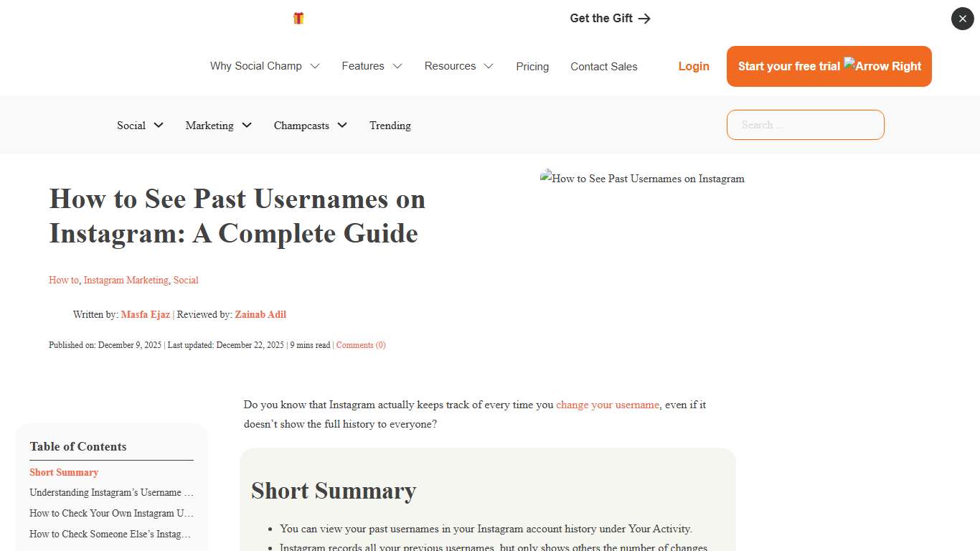
Task: Click inside the Search input field
Action: click(x=805, y=125)
